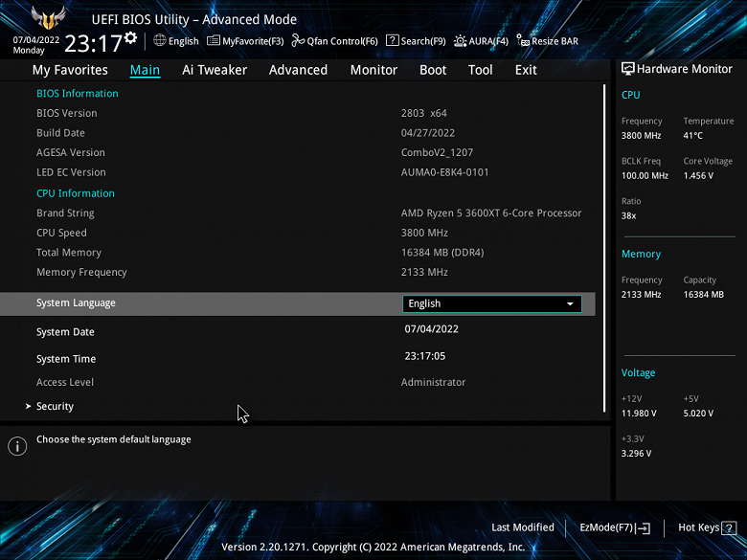Screen dimensions: 747x560
Task: Click the 07/04/2022 Monday date header
Action: (36, 45)
